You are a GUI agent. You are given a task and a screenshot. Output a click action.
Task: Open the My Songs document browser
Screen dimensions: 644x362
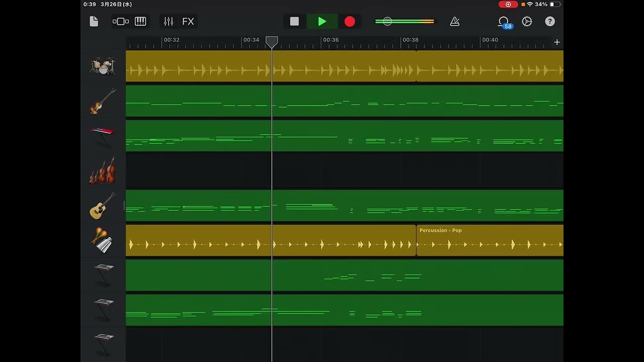(x=94, y=21)
